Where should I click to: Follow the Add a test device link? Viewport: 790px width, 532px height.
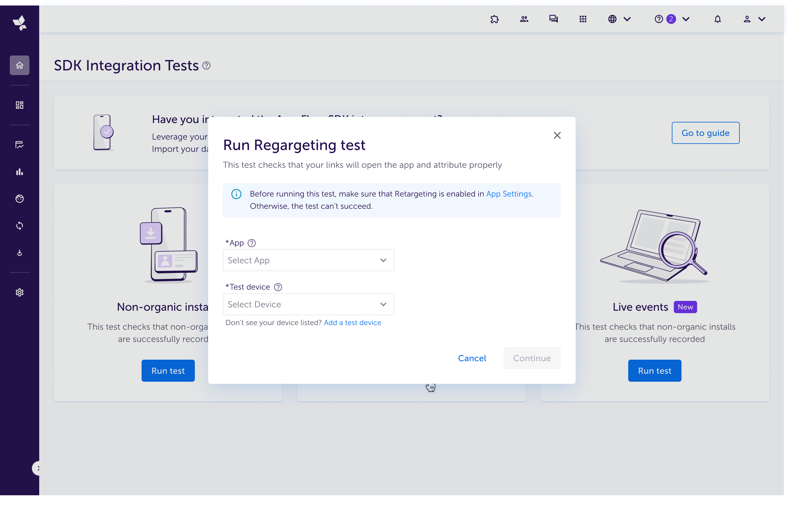tap(352, 323)
